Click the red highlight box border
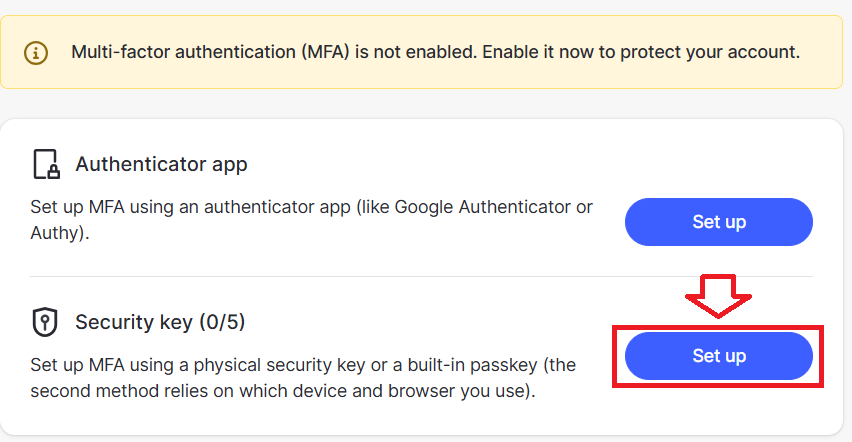 pyautogui.click(x=821, y=356)
